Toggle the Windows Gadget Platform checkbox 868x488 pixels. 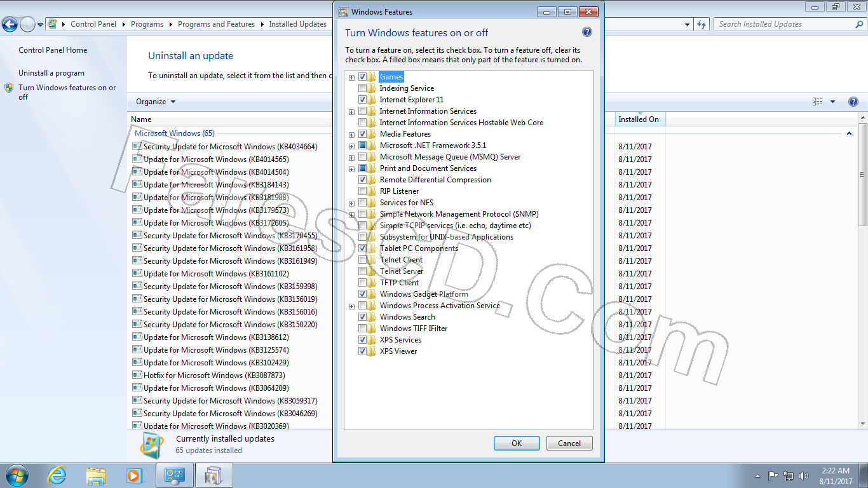point(362,294)
